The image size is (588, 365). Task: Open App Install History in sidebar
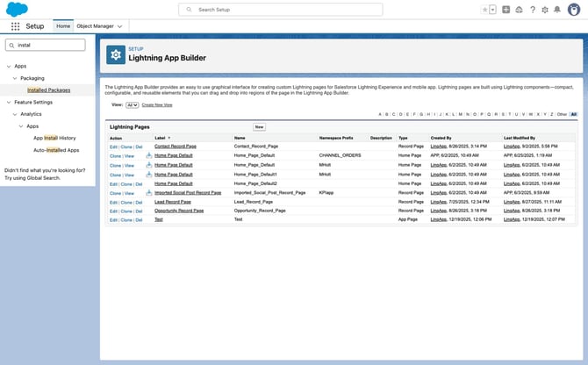tap(54, 138)
